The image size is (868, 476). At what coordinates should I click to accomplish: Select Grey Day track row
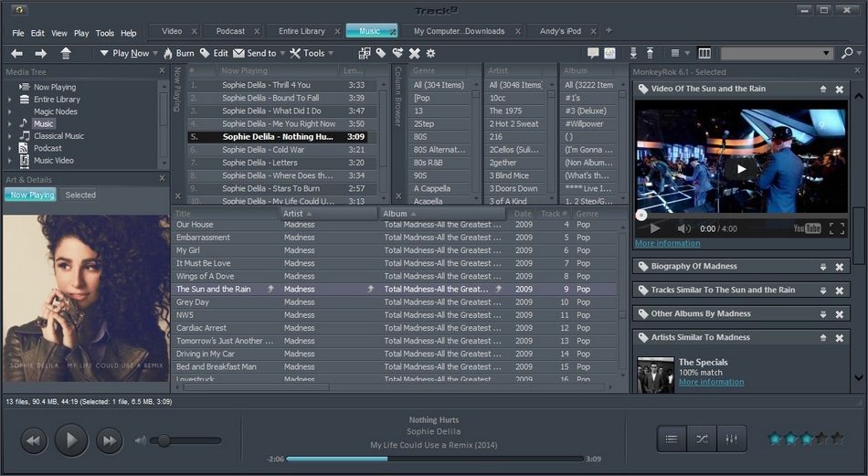point(394,302)
